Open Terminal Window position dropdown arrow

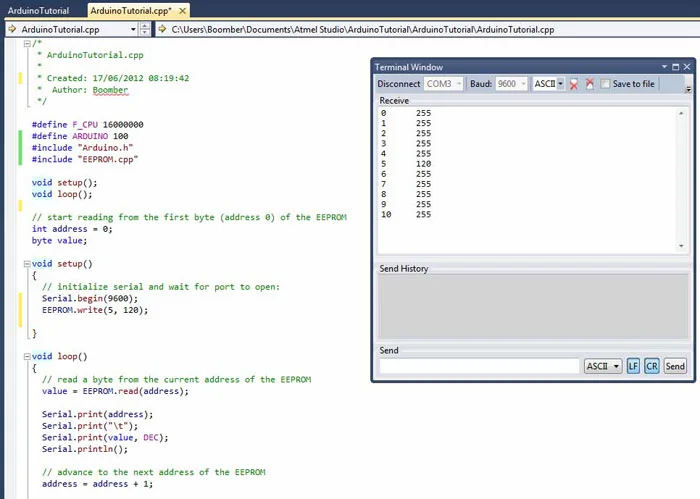[664, 67]
